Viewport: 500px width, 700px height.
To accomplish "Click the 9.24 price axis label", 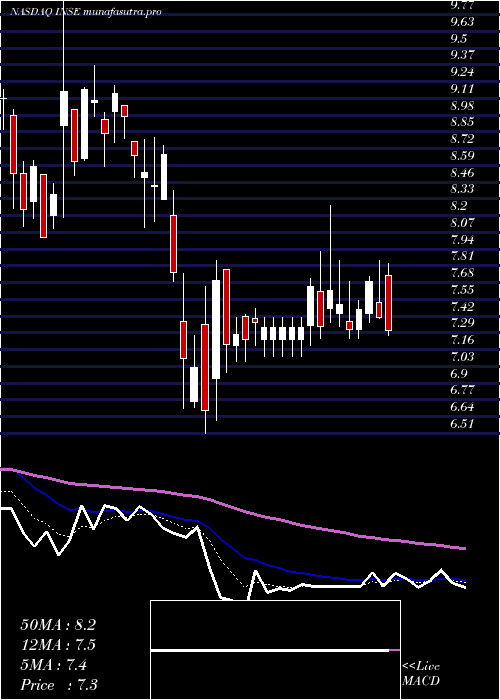I will (x=462, y=72).
